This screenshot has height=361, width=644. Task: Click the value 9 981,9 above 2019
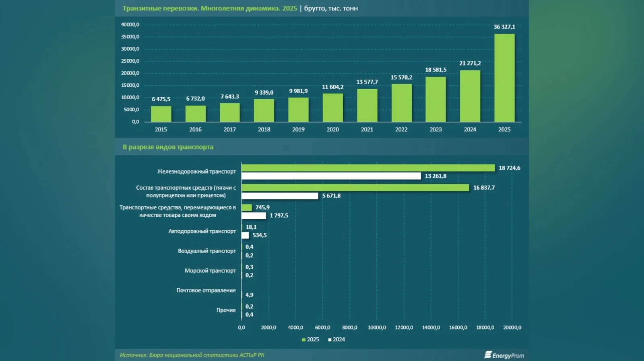(298, 91)
